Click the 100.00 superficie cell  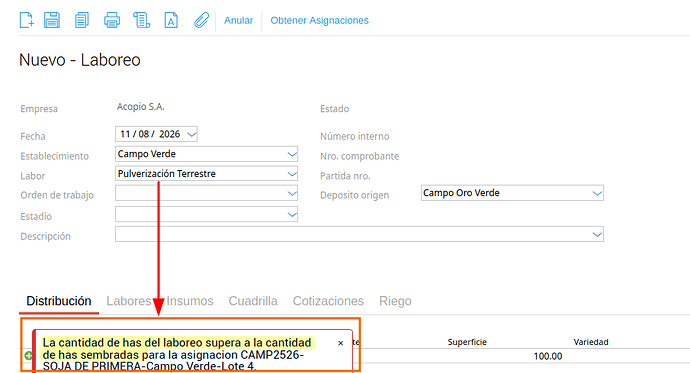pyautogui.click(x=548, y=356)
